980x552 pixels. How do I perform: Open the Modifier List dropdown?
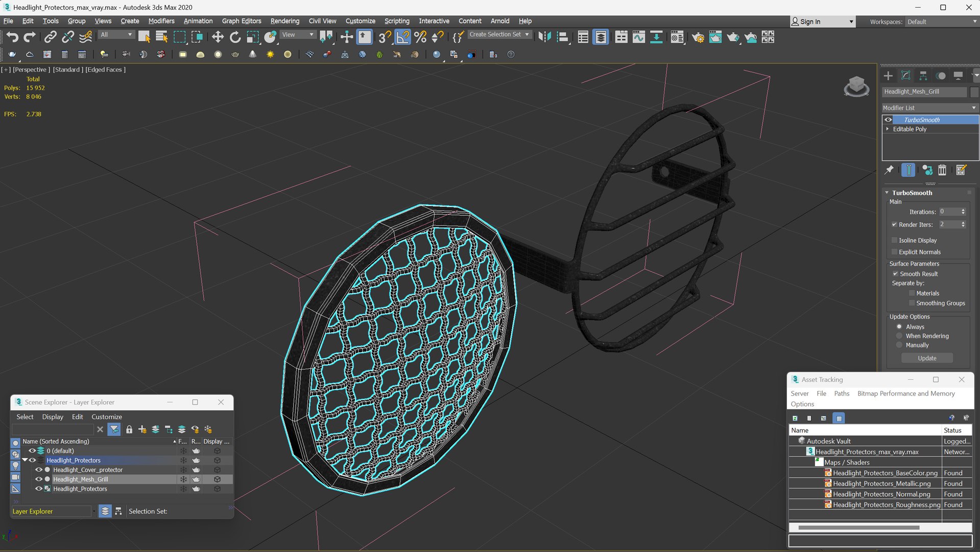[x=929, y=108]
